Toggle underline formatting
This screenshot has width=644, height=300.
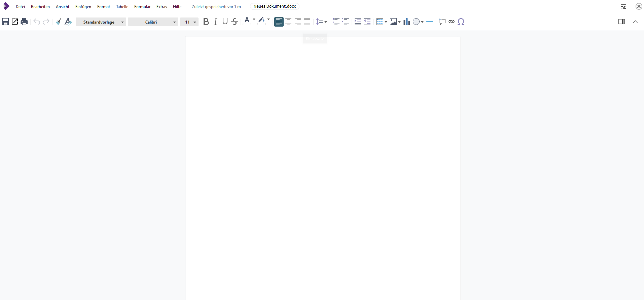coord(225,22)
